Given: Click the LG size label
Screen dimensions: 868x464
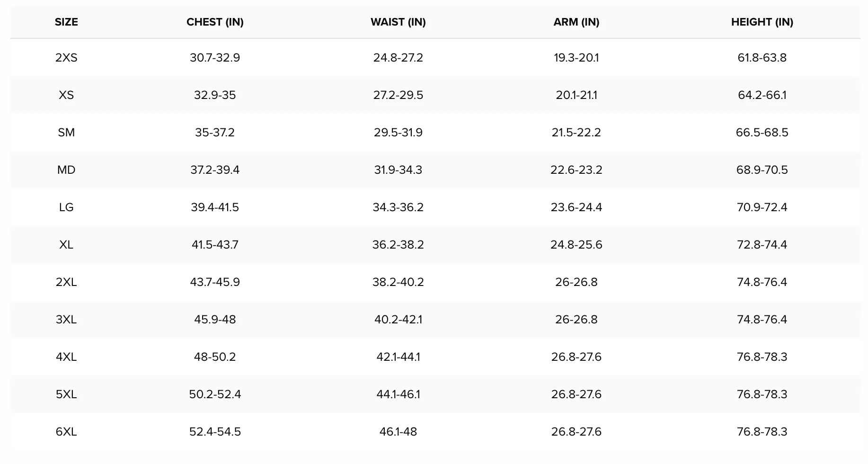Looking at the screenshot, I should click(x=66, y=207).
